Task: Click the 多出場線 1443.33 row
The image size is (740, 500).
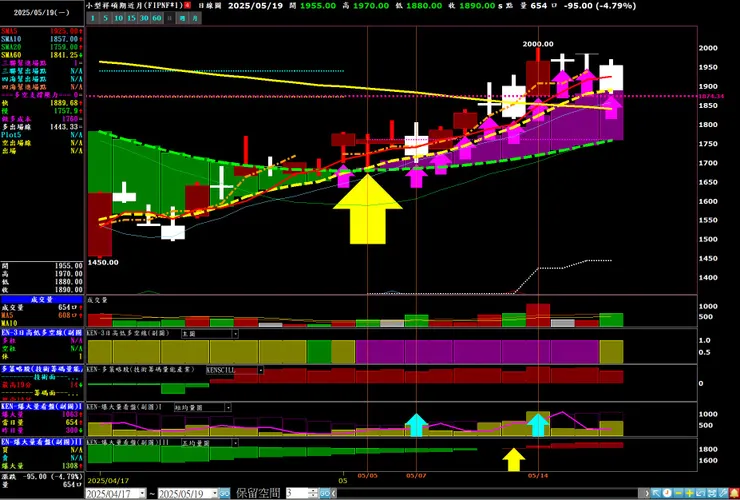Action: 42,127
